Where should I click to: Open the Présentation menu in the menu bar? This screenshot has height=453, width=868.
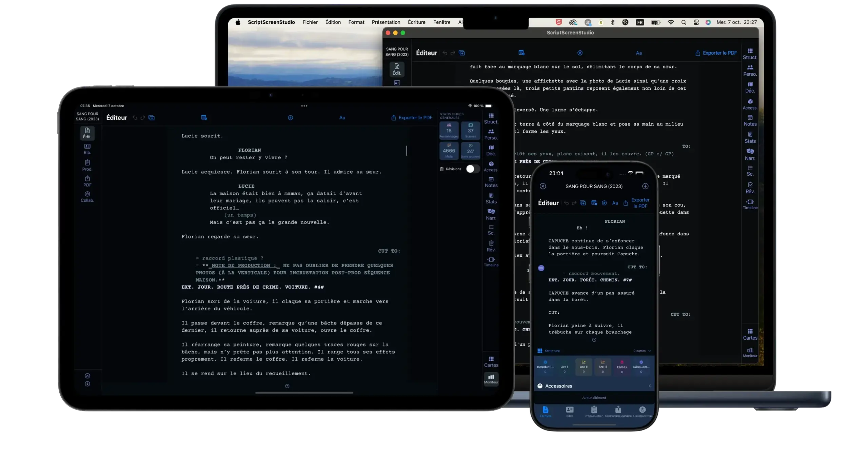[x=386, y=22]
